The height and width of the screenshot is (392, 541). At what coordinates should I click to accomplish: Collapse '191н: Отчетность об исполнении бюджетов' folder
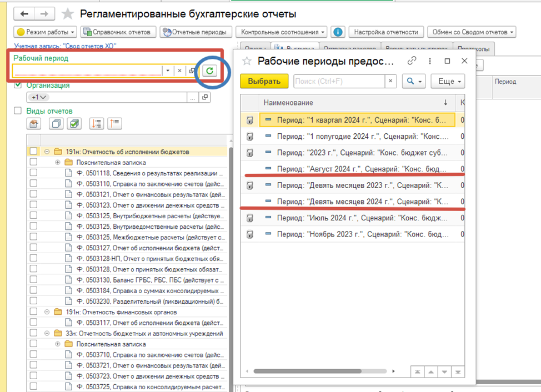[x=47, y=152]
